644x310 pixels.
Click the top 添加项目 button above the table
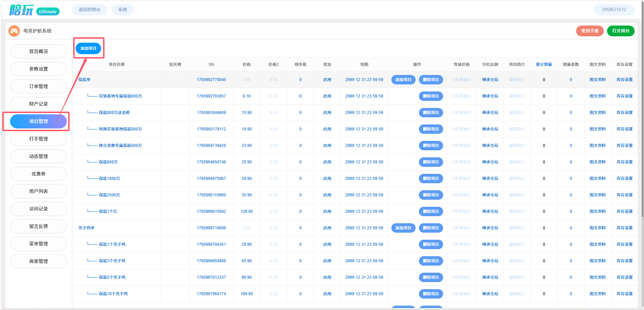[88, 48]
